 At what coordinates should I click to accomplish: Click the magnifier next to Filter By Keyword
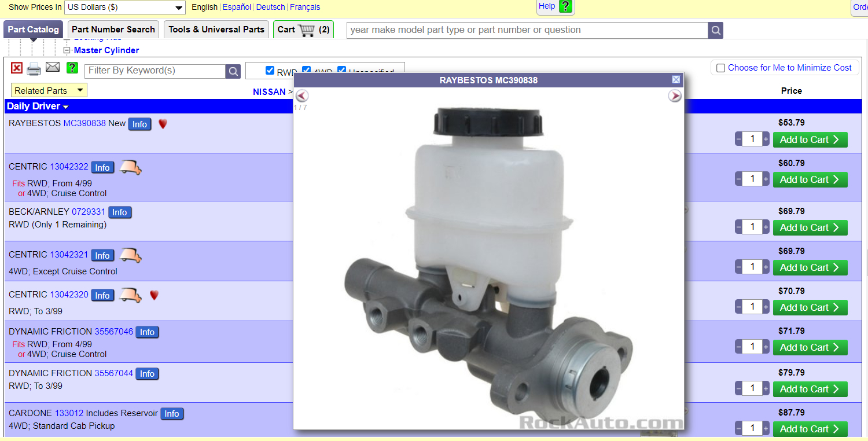click(233, 71)
